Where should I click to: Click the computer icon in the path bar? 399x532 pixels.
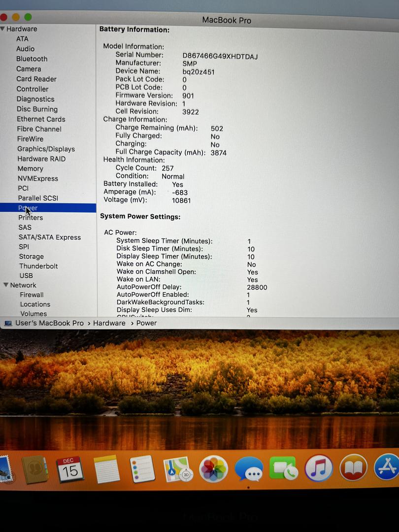pyautogui.click(x=8, y=323)
